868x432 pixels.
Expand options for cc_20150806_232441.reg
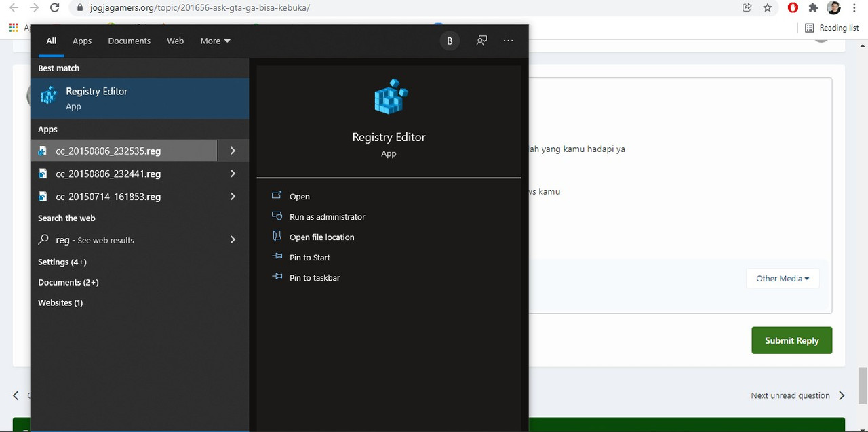click(233, 174)
